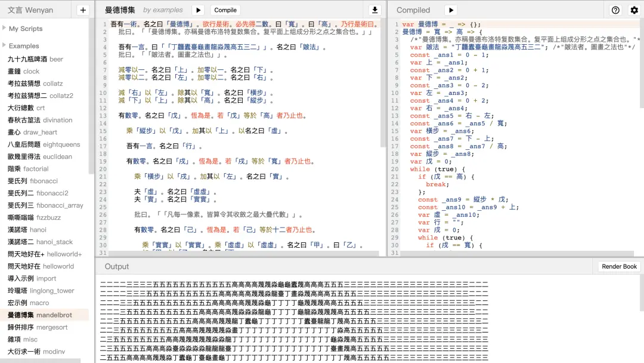Screen dimensions: 644x363
Task: Select the mandelbrot example
Action: [x=44, y=315]
